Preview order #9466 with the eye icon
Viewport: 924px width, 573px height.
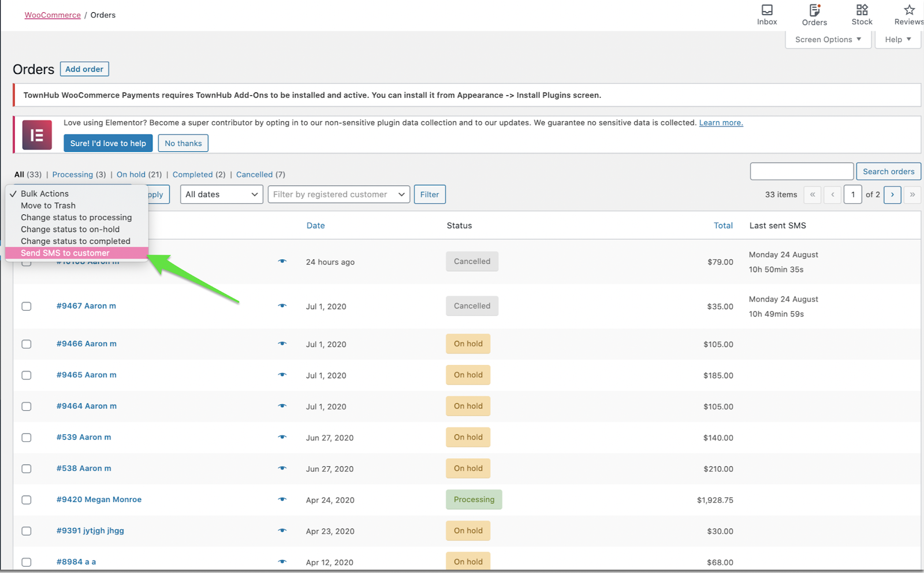[x=282, y=344]
